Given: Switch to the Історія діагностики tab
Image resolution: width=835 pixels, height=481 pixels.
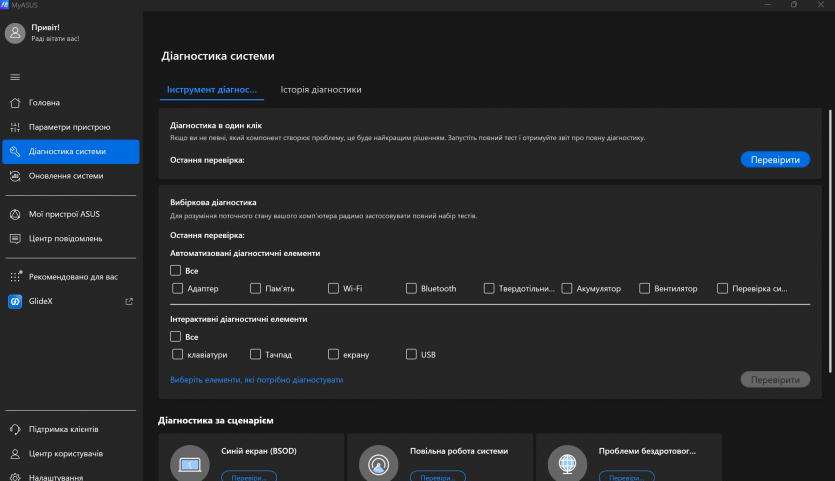Looking at the screenshot, I should [321, 90].
